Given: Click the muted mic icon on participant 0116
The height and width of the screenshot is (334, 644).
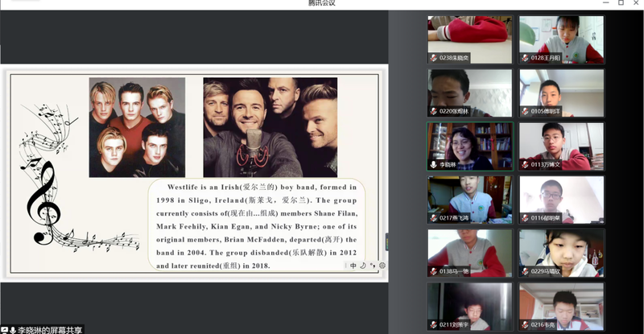Looking at the screenshot, I should pyautogui.click(x=525, y=218).
